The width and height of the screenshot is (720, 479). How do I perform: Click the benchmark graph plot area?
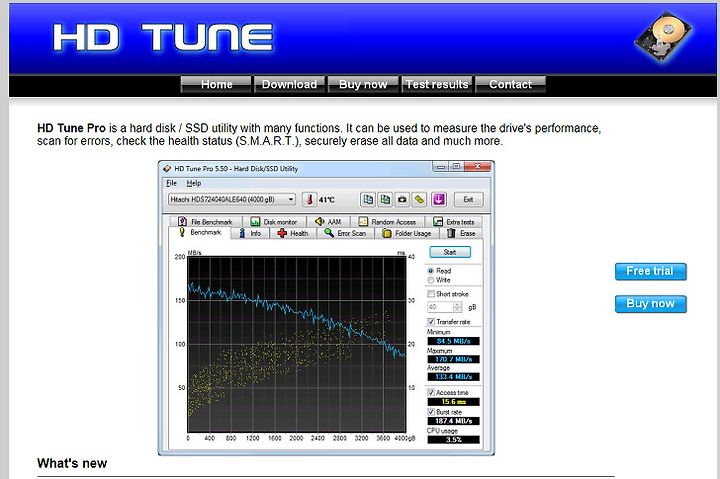pyautogui.click(x=297, y=344)
